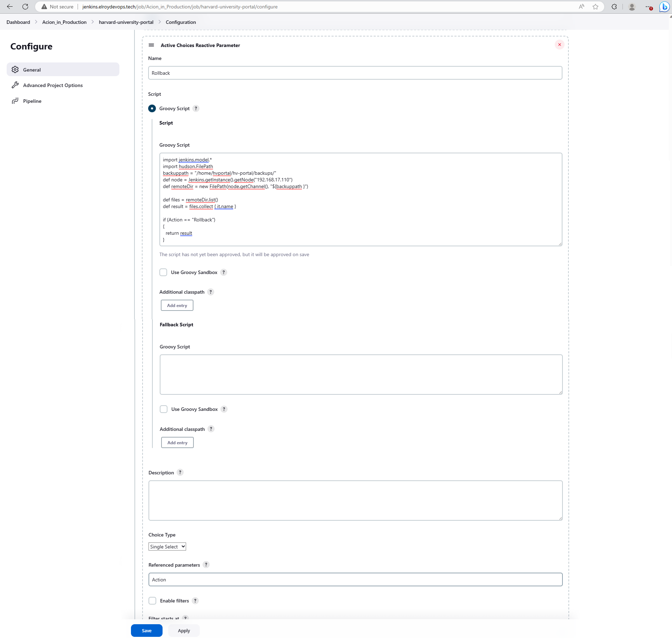
Task: Click into the main Groovy Script editor
Action: [x=361, y=199]
